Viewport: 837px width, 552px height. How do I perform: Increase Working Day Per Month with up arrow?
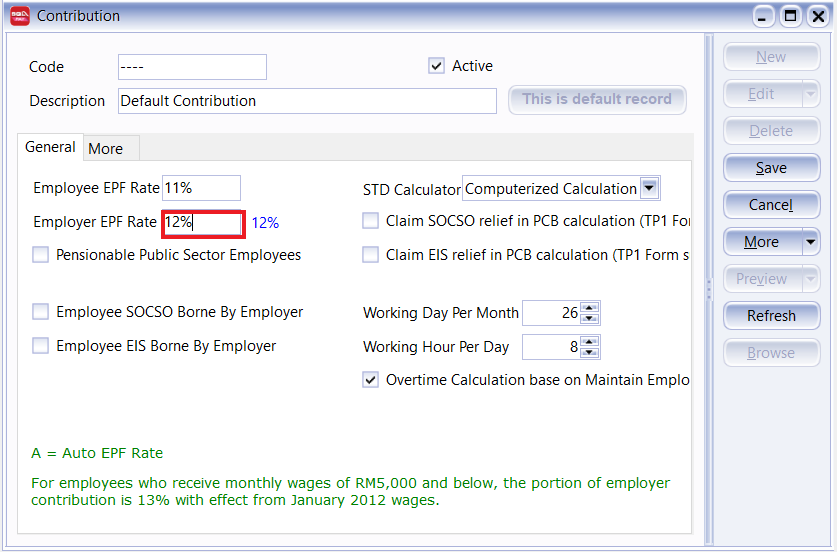[x=589, y=307]
